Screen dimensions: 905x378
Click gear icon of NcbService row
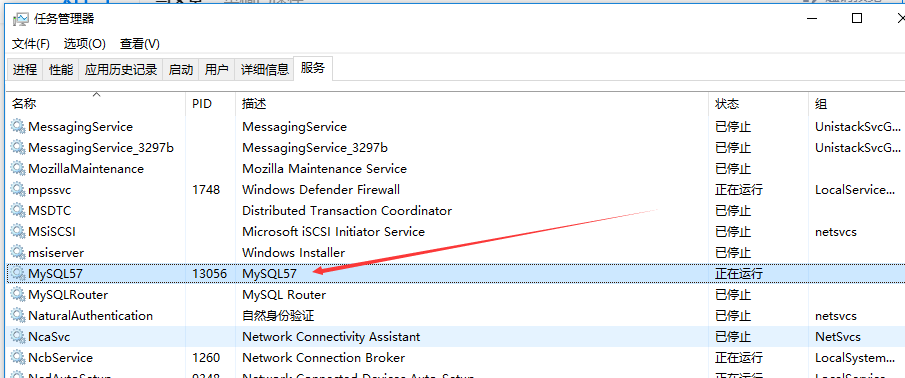tap(18, 358)
